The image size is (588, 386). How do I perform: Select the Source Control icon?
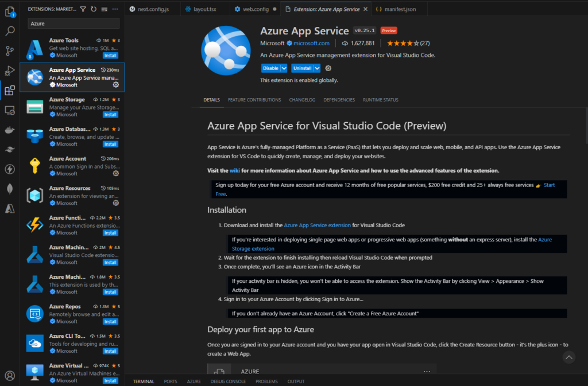click(x=9, y=50)
